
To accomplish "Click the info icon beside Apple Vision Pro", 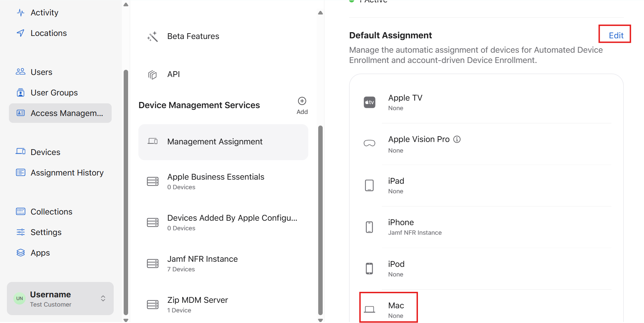I will pyautogui.click(x=457, y=139).
